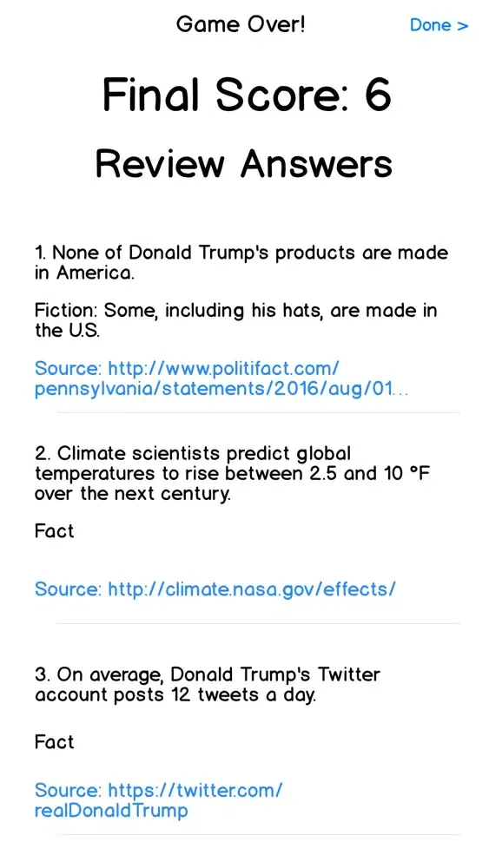Tap the Done button
Image resolution: width=489 pixels, height=868 pixels.
pos(439,25)
